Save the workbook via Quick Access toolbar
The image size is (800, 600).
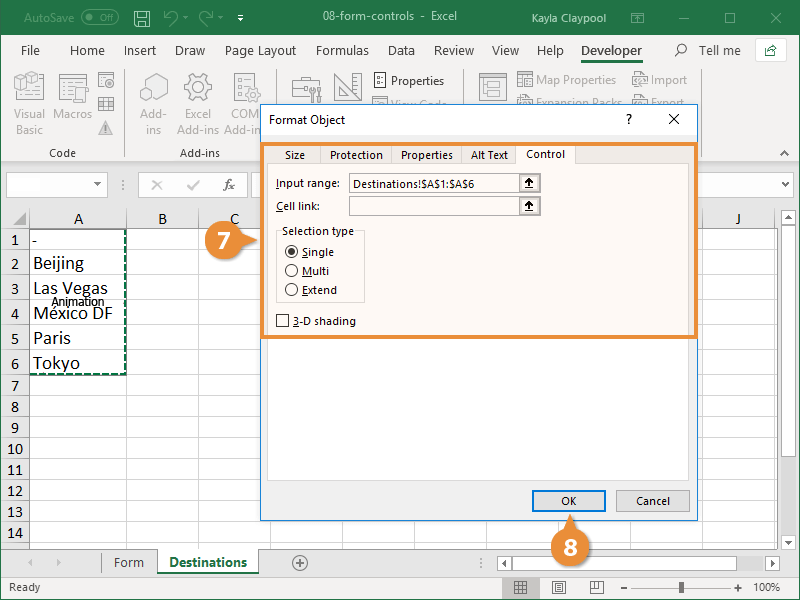pyautogui.click(x=142, y=18)
